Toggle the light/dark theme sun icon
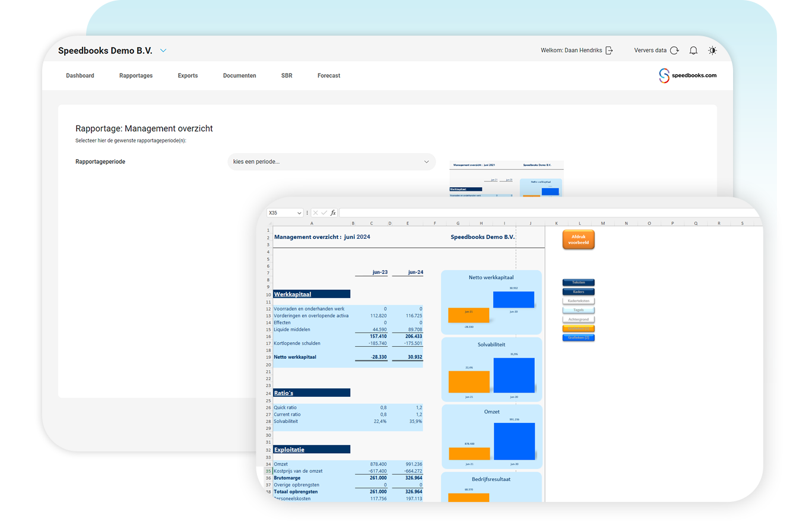Screen dimensions: 812x531 712,51
